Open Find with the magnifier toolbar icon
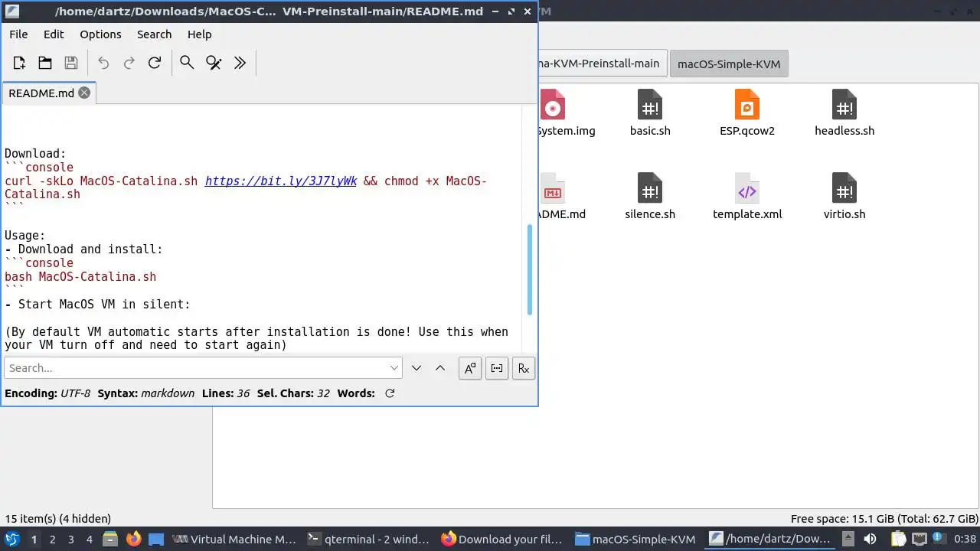The height and width of the screenshot is (551, 980). coord(187,63)
